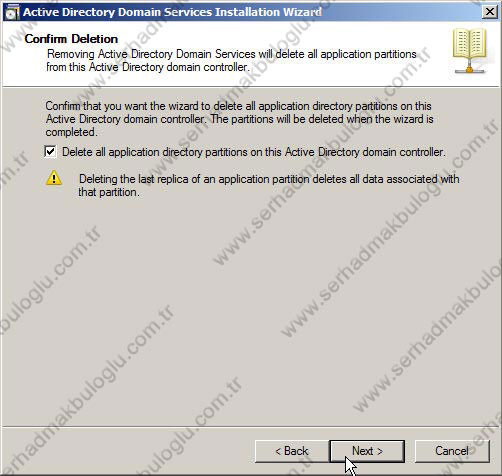Cancel the installation wizard

(x=452, y=451)
